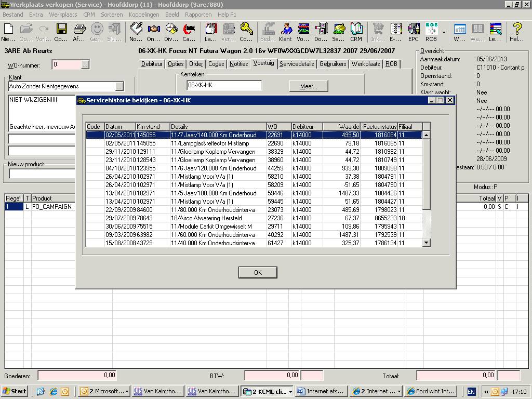
Task: Switch to the Debiteur tab
Action: 152,64
